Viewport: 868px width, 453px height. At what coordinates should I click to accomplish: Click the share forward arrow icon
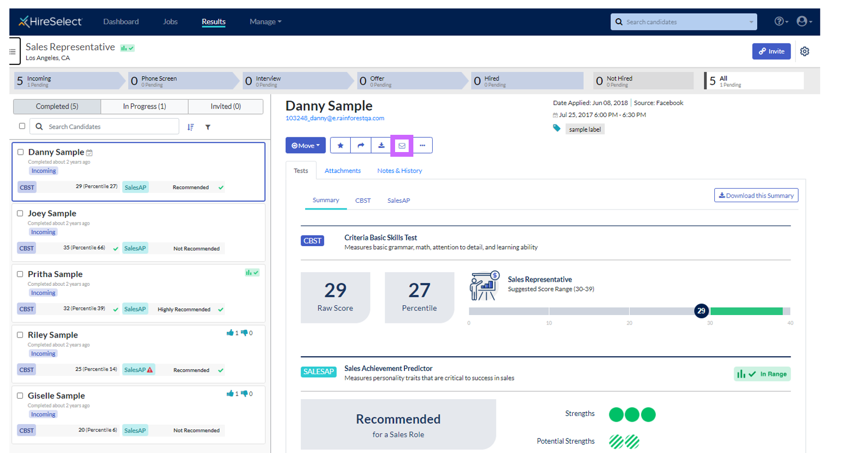361,145
